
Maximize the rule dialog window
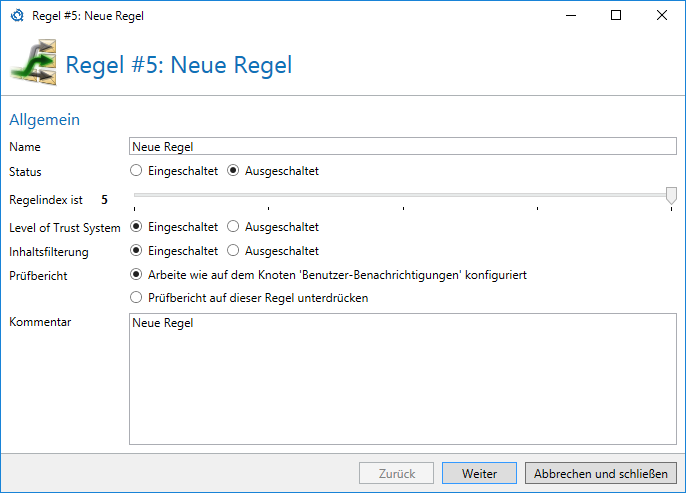tap(616, 15)
